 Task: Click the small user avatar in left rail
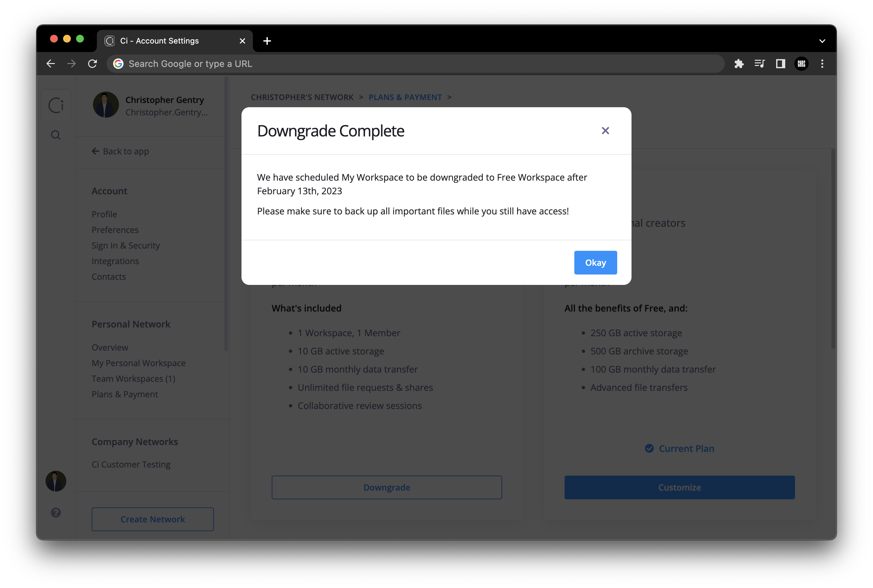56,481
